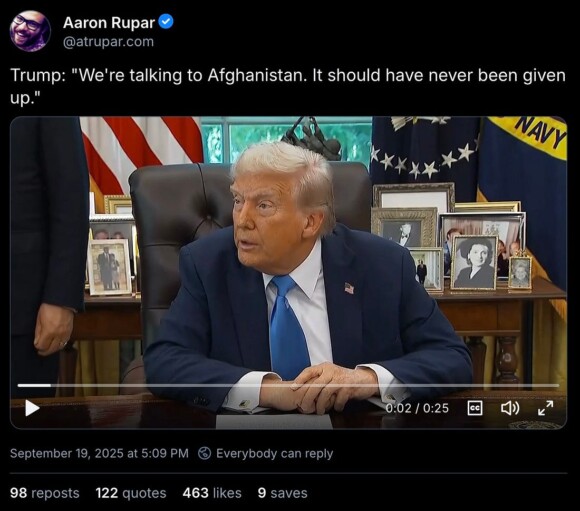Screen dimensions: 580x511
Task: Toggle closed captions on the video
Action: coord(475,408)
